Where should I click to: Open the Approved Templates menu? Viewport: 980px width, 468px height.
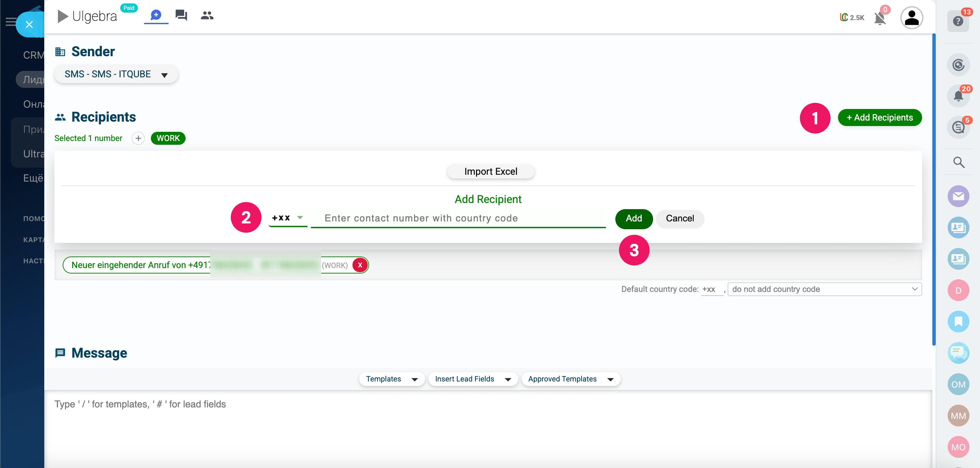tap(570, 379)
